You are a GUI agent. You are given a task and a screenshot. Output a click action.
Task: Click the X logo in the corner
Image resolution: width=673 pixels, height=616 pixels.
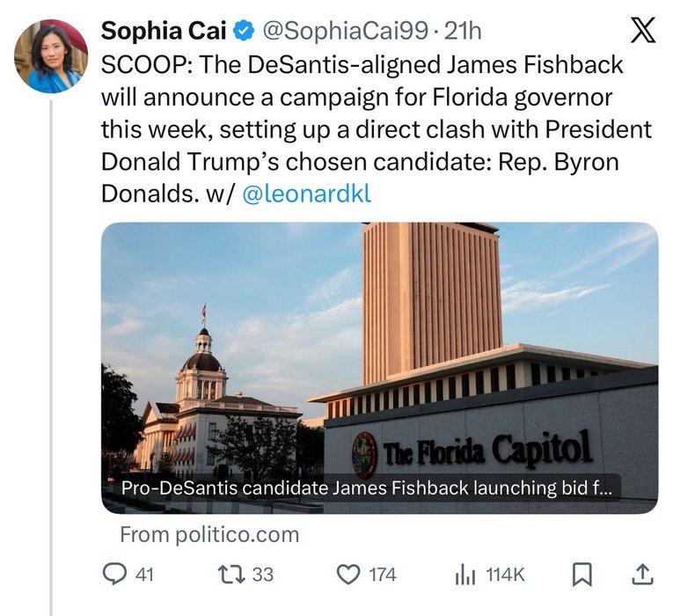pos(644,32)
